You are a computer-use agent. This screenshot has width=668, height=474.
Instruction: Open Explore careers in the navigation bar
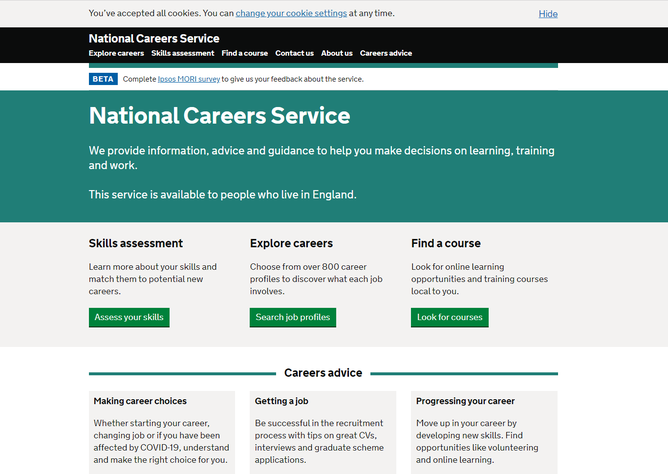[x=116, y=53]
